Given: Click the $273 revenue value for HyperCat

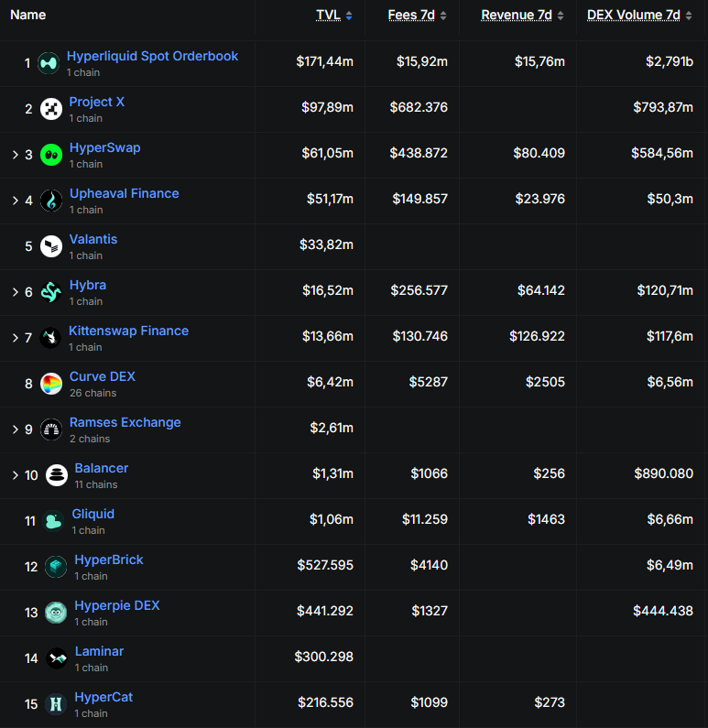Looking at the screenshot, I should [x=550, y=702].
